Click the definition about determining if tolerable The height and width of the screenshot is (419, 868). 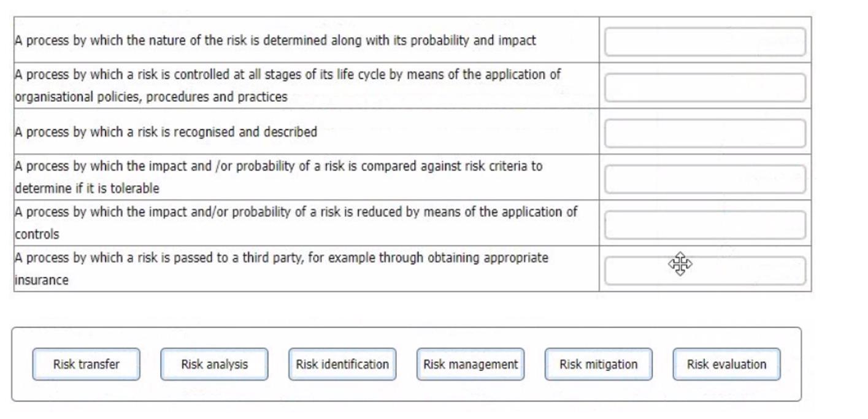278,177
